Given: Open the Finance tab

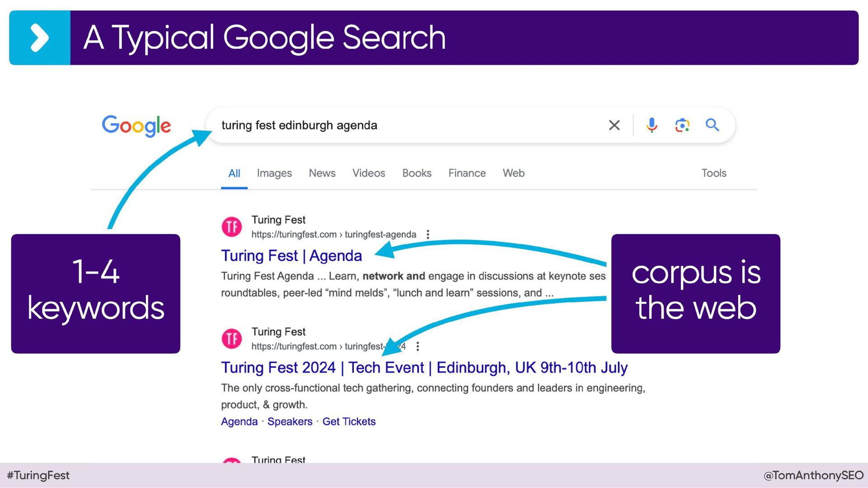Looking at the screenshot, I should click(467, 174).
